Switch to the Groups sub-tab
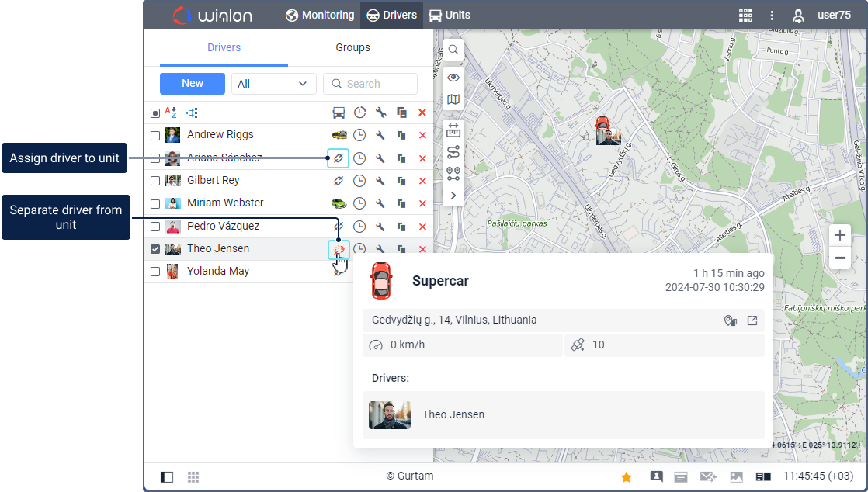 pyautogui.click(x=352, y=47)
